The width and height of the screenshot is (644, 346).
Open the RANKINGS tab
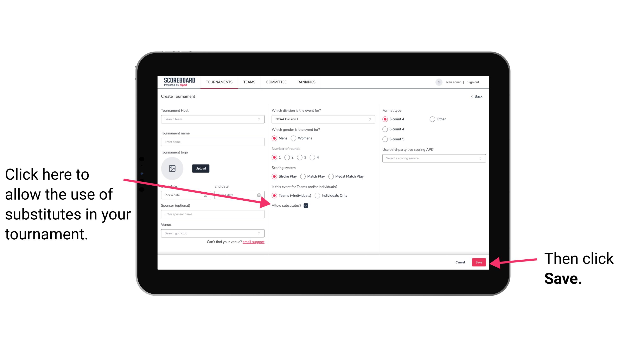[306, 82]
